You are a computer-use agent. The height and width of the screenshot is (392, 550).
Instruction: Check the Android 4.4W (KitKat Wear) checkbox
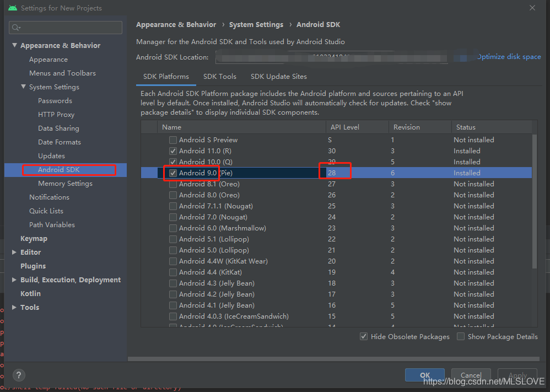click(173, 261)
